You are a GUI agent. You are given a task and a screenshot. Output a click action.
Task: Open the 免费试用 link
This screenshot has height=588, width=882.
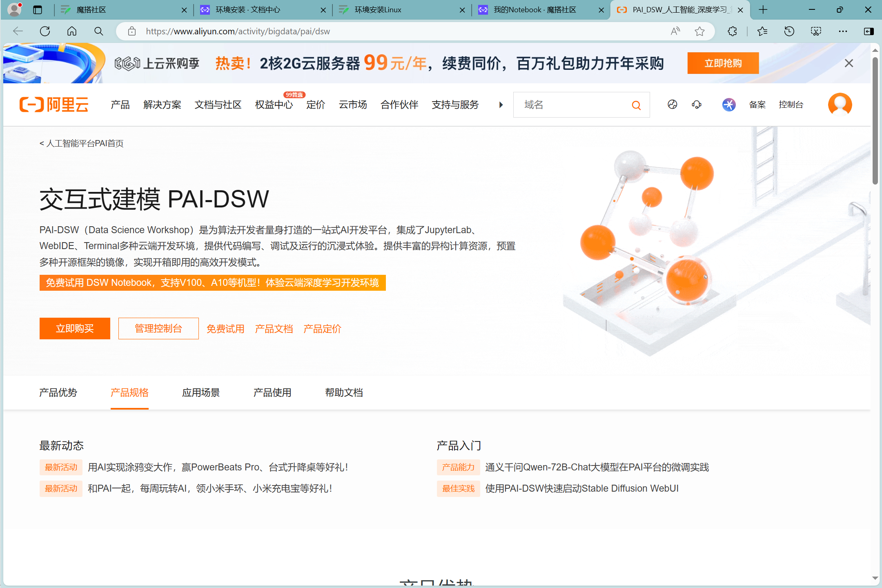click(x=225, y=329)
